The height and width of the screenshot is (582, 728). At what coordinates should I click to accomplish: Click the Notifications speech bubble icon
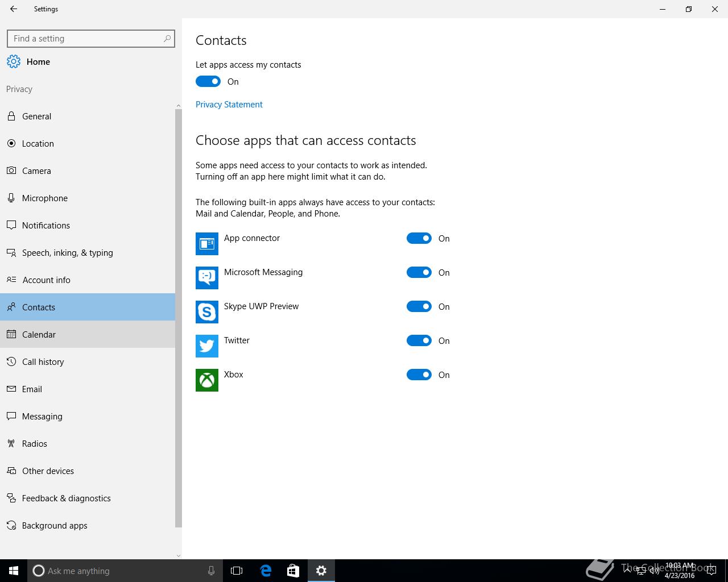pyautogui.click(x=11, y=225)
